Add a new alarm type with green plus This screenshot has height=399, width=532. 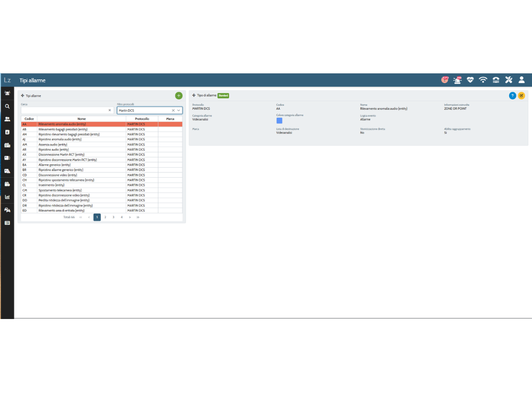[x=179, y=96]
